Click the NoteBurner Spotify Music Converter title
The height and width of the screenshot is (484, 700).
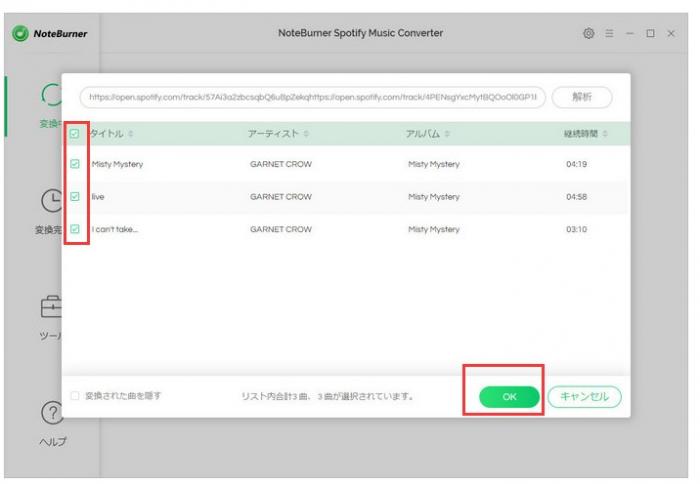360,33
